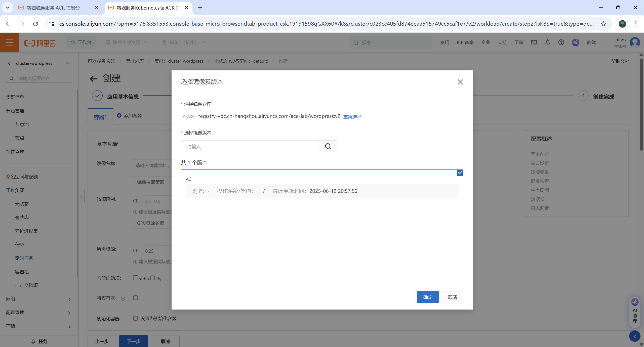Open the Cloud Shell terminal icon

click(534, 42)
